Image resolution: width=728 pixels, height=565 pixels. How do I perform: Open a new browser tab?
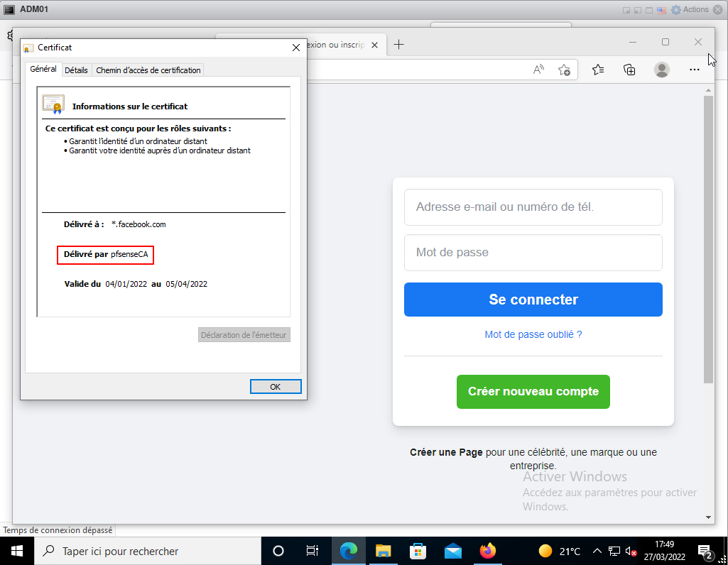(x=399, y=44)
